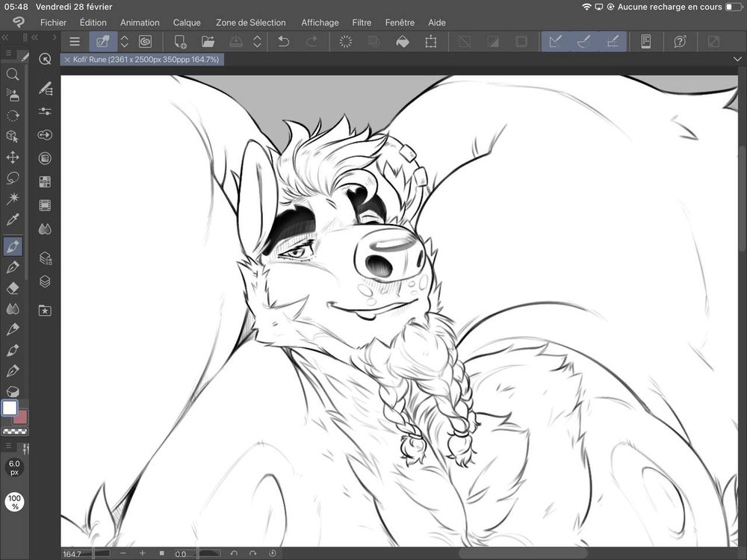Undo the last stroke
Image resolution: width=747 pixels, height=560 pixels.
pyautogui.click(x=283, y=41)
